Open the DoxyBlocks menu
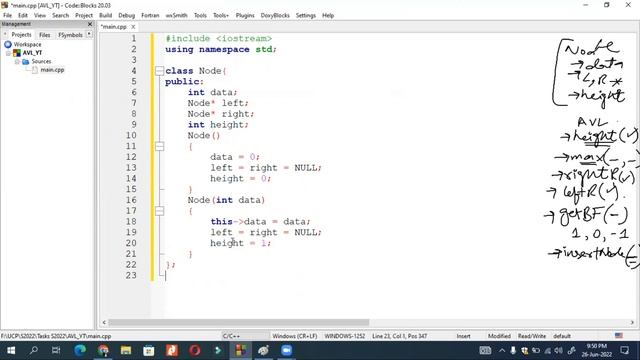This screenshot has height=360, width=640. pyautogui.click(x=275, y=15)
